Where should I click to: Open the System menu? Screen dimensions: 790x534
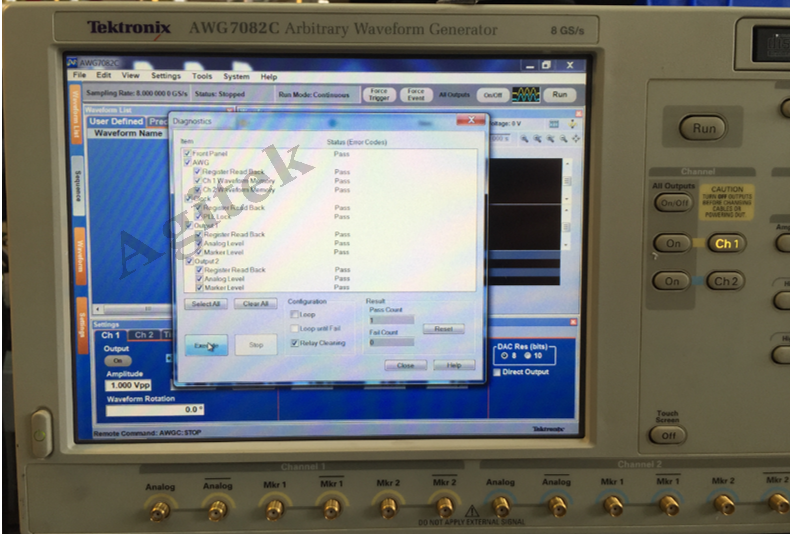(x=236, y=76)
